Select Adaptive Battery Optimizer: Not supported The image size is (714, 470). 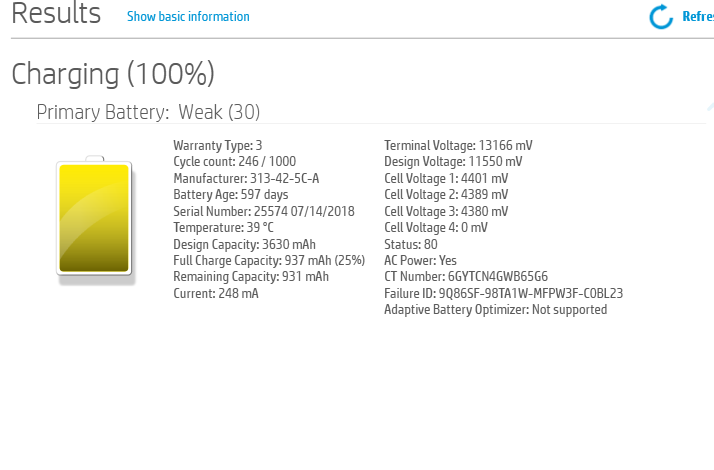pyautogui.click(x=495, y=310)
